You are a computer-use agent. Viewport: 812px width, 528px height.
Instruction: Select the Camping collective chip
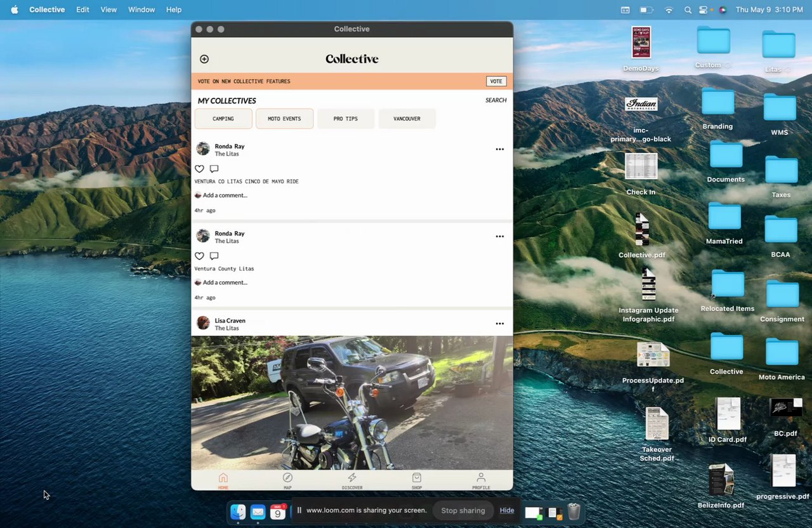coord(223,119)
